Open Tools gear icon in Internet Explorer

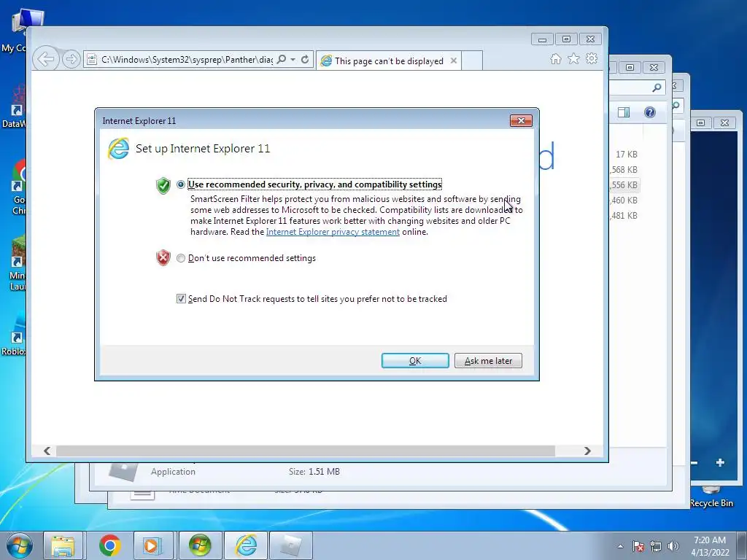[592, 58]
